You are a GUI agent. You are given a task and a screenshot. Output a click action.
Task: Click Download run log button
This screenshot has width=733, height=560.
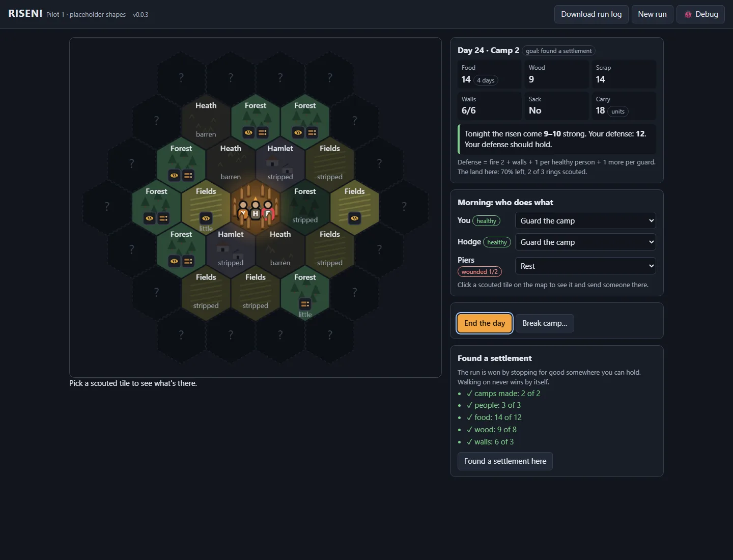[591, 14]
